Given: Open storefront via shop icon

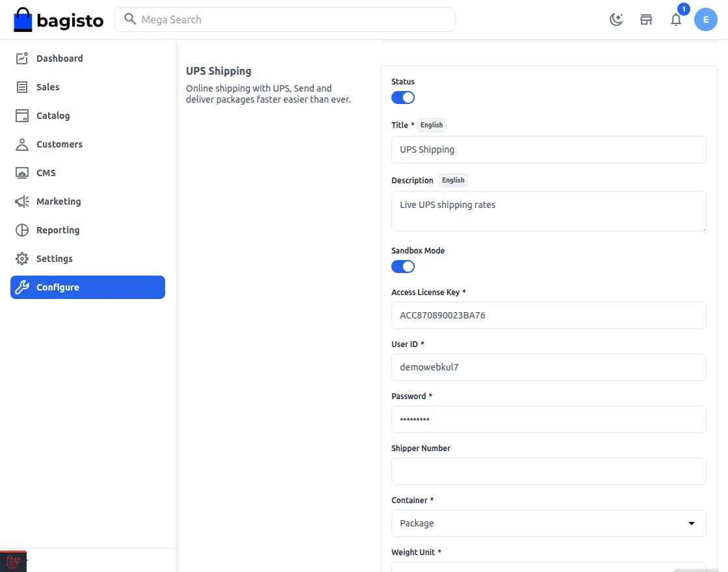Looking at the screenshot, I should point(646,19).
